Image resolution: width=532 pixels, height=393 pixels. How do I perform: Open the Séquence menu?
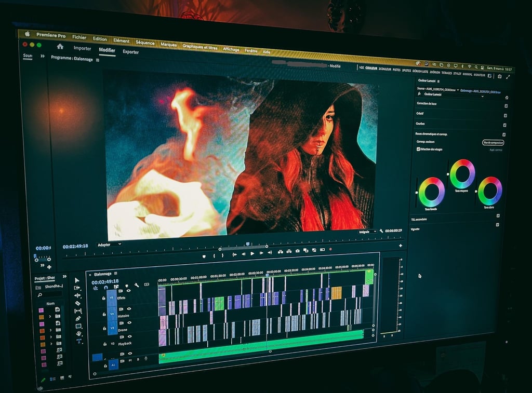pyautogui.click(x=145, y=43)
